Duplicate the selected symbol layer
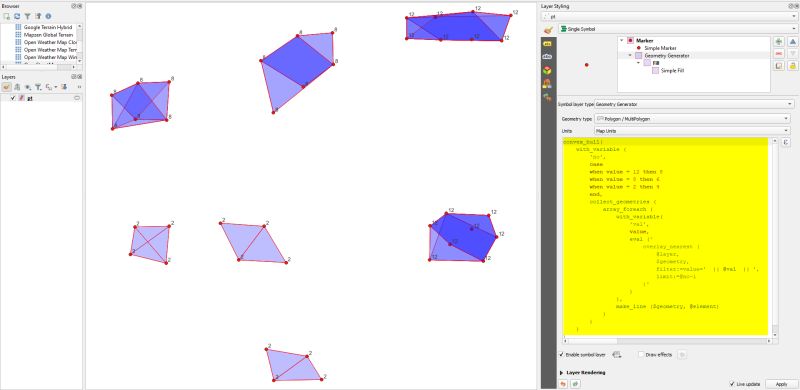800x390 pixels. coord(779,65)
